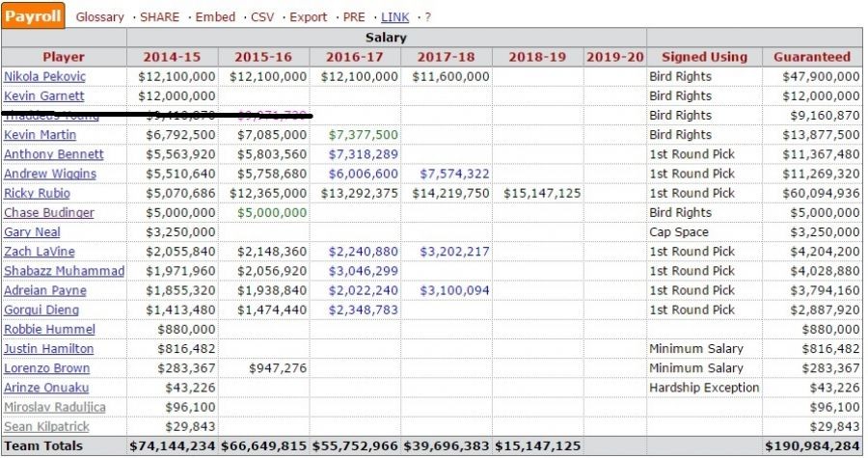Choose the PRE format option
The width and height of the screenshot is (868, 458).
click(x=354, y=17)
